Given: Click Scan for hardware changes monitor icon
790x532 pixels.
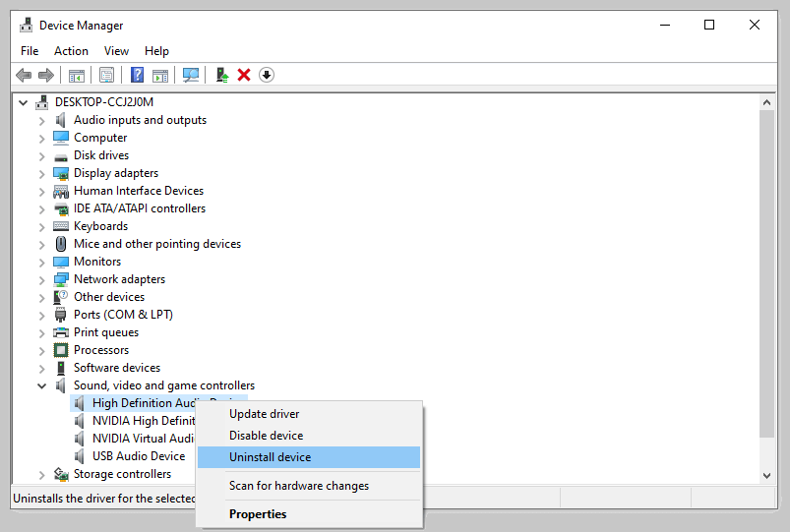Looking at the screenshot, I should (191, 75).
